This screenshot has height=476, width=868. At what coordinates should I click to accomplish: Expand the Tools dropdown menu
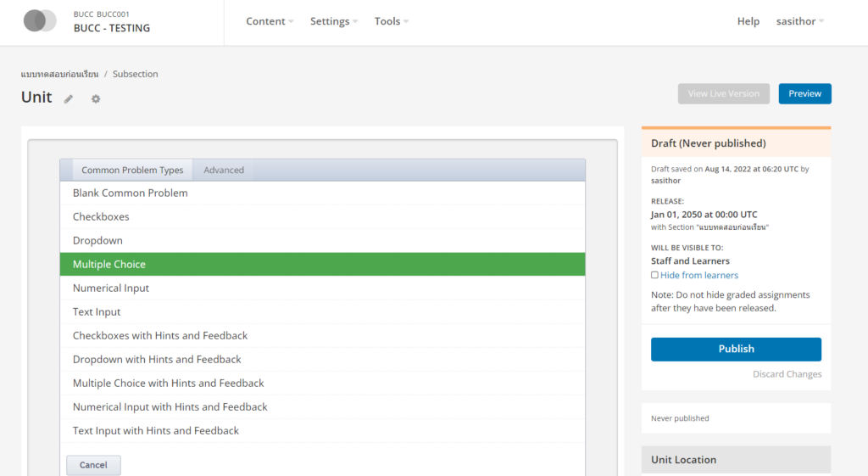(391, 21)
